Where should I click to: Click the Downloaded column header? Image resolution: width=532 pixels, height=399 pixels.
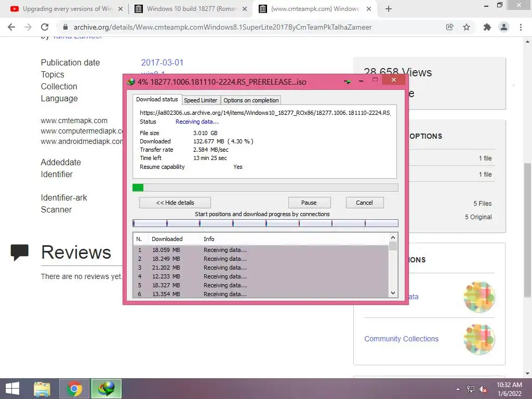coord(167,239)
